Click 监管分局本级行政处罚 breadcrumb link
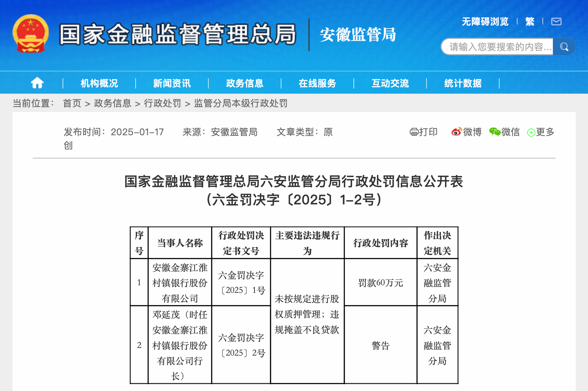 pos(241,103)
